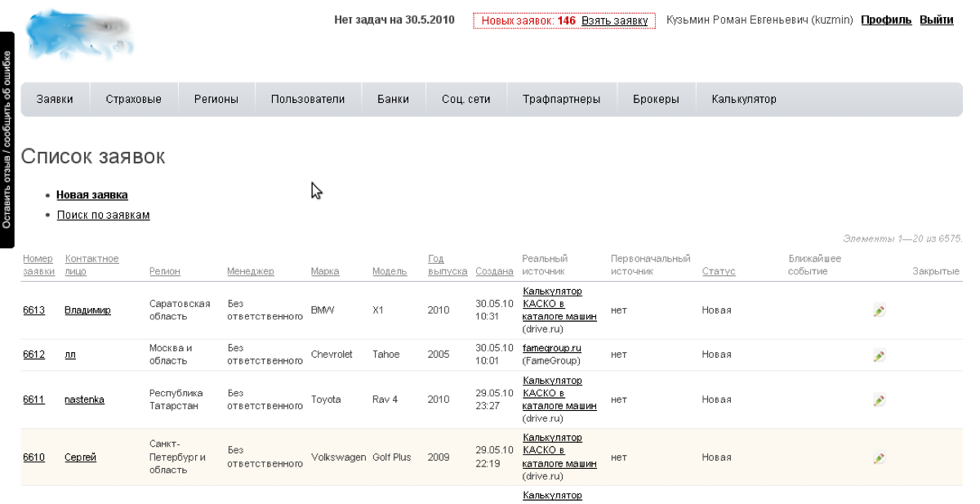Image resolution: width=980 pixels, height=504 pixels.
Task: Open the Заявки menu tab
Action: tap(55, 100)
